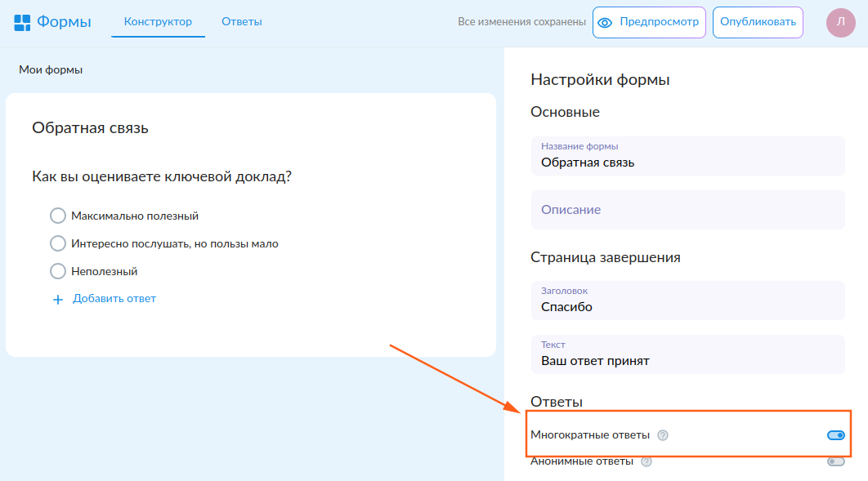This screenshot has height=481, width=868.
Task: Select radio Интересно послушать, но пользы мало
Action: pos(57,243)
